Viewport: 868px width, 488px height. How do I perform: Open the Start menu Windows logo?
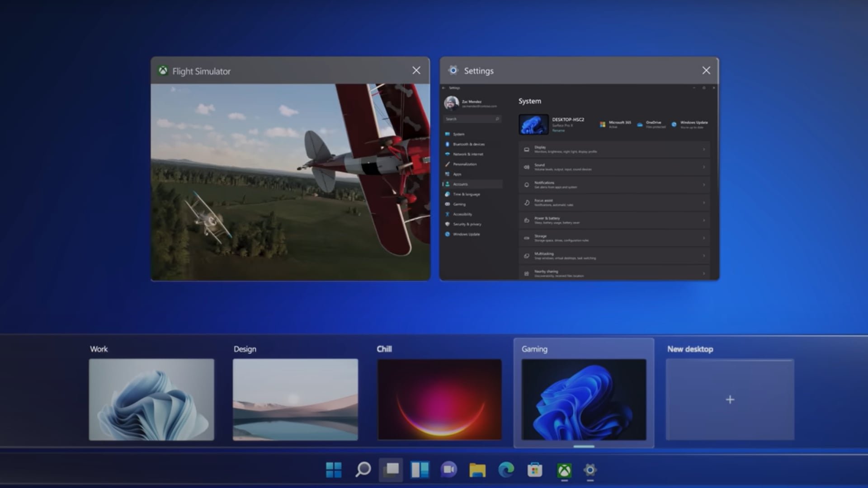point(334,470)
